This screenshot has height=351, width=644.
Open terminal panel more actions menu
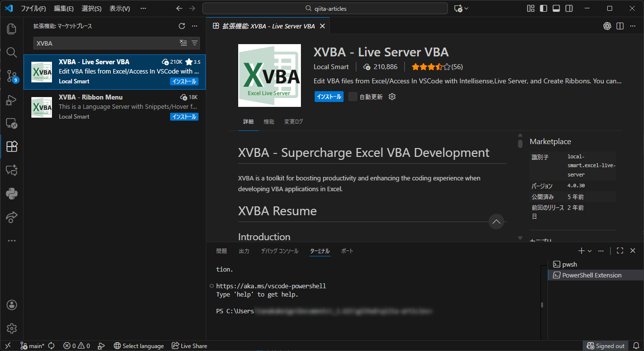pos(601,251)
